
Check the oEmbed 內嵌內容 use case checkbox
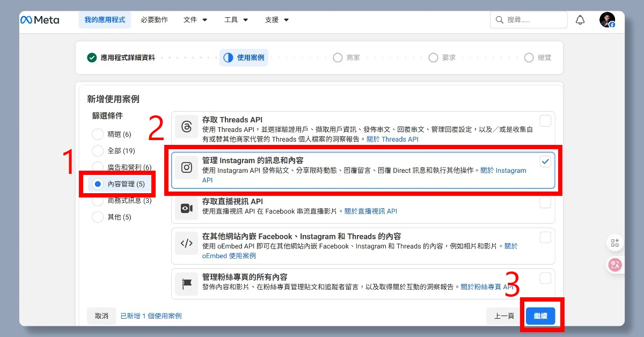(545, 237)
